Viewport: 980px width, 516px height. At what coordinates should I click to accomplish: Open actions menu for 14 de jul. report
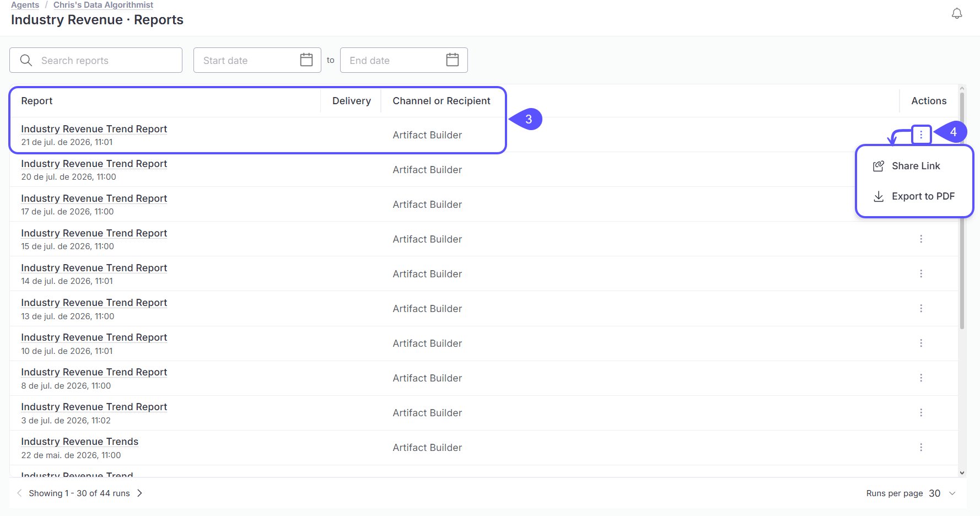pyautogui.click(x=921, y=273)
